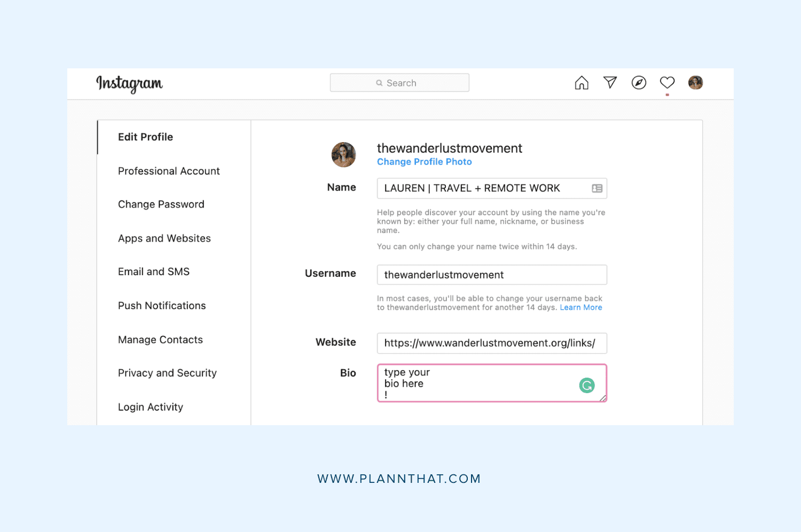Click the Bio textarea resize handle

click(x=603, y=398)
